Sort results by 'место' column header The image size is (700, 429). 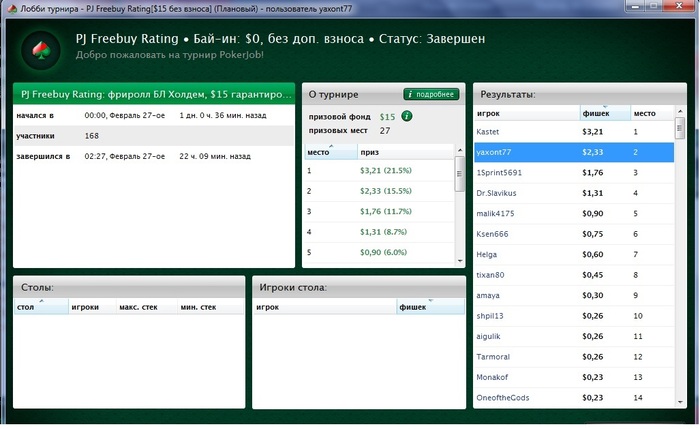click(652, 113)
